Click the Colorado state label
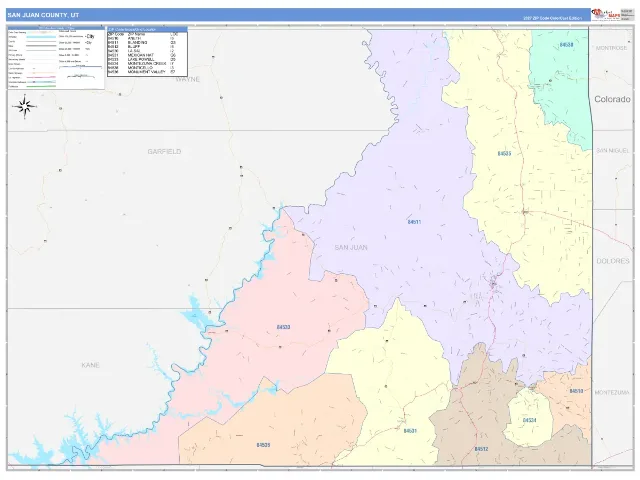 [x=612, y=99]
